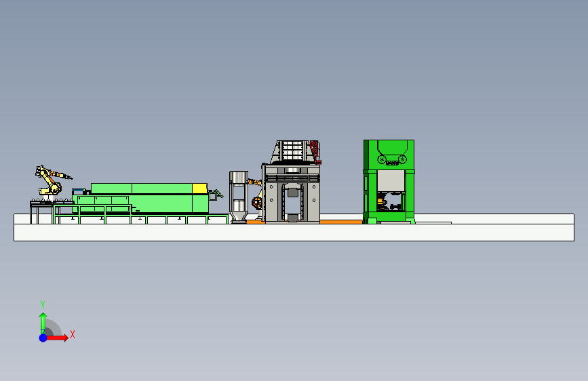Select the yellow panel on the furnace end
This screenshot has width=588, height=381.
[x=199, y=188]
